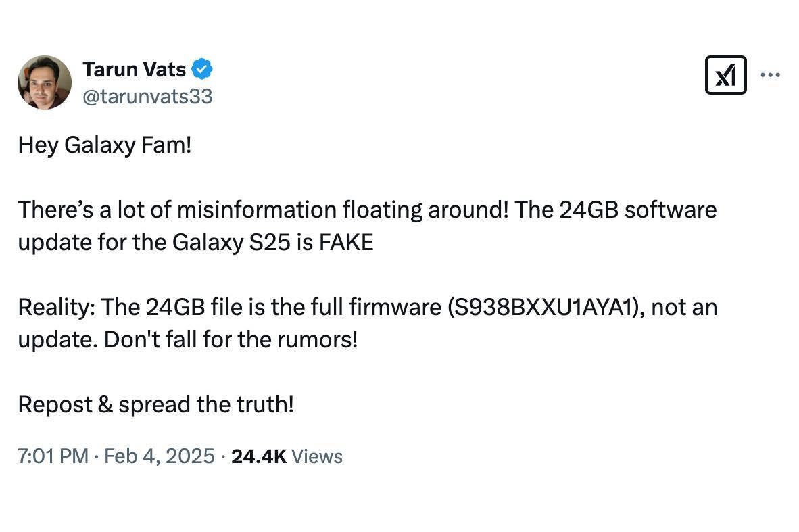Click "Repost & spread the truth!" line
The height and width of the screenshot is (532, 799).
155,405
